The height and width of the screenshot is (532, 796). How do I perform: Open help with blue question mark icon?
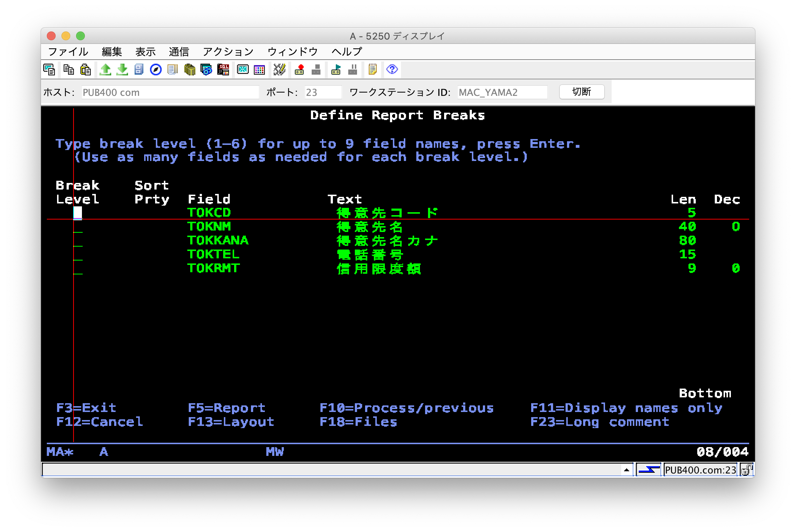coord(392,70)
